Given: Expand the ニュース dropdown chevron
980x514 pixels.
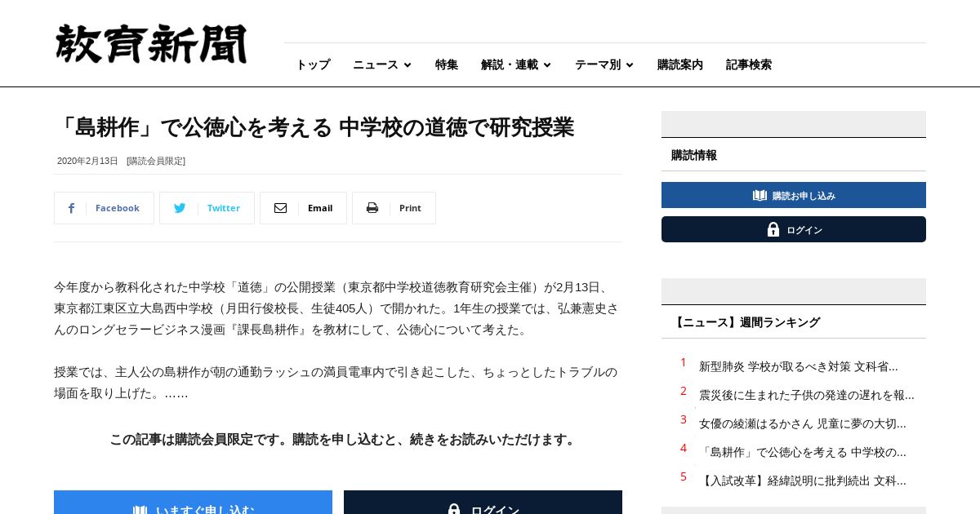Looking at the screenshot, I should (x=408, y=65).
